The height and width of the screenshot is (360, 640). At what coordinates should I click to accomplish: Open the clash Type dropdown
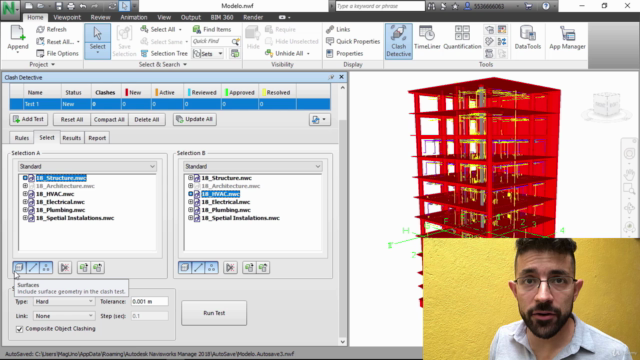click(x=64, y=302)
